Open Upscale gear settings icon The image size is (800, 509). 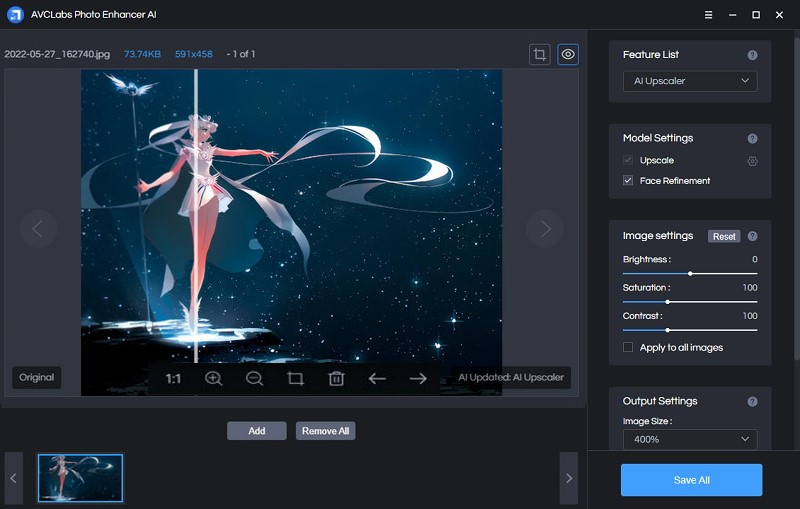752,161
